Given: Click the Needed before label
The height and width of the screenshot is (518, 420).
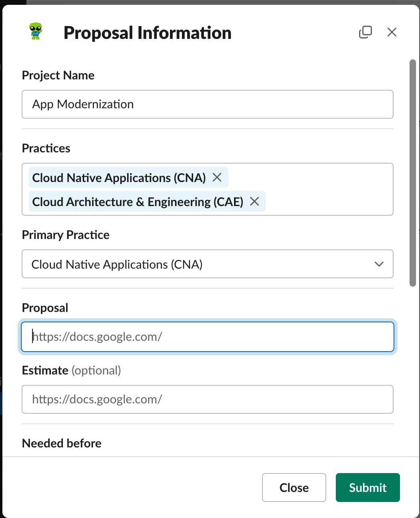Looking at the screenshot, I should [x=62, y=443].
